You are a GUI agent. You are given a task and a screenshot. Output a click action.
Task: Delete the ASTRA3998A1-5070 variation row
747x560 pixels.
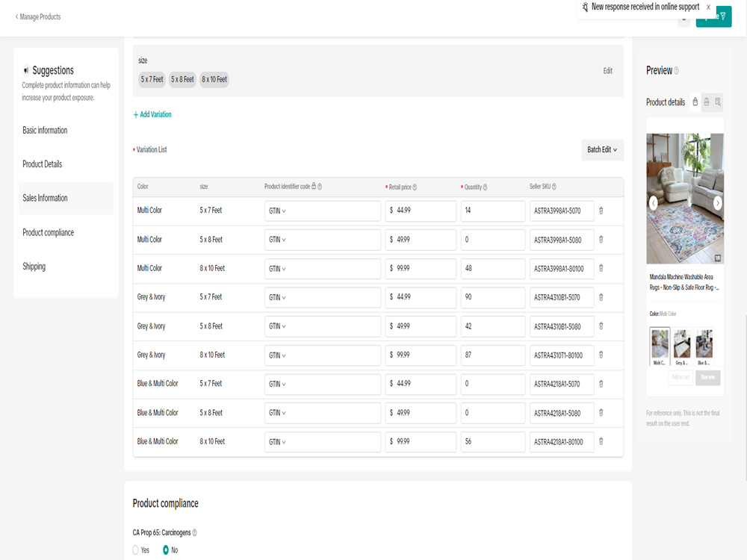coord(601,211)
